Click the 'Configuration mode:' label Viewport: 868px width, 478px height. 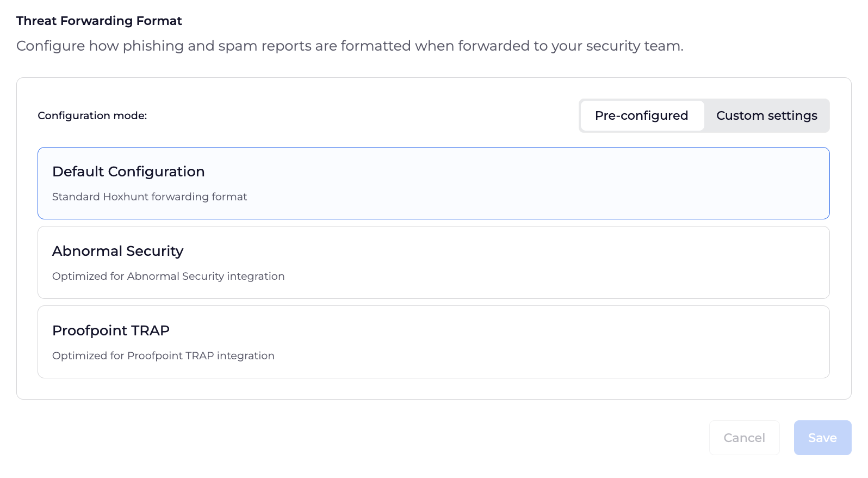(x=92, y=115)
